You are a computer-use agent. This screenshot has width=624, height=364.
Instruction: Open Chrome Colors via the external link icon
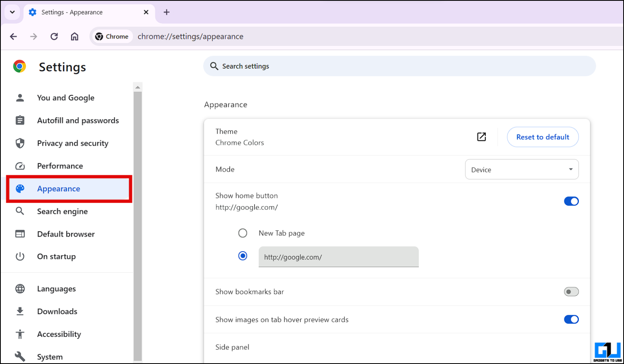point(481,137)
